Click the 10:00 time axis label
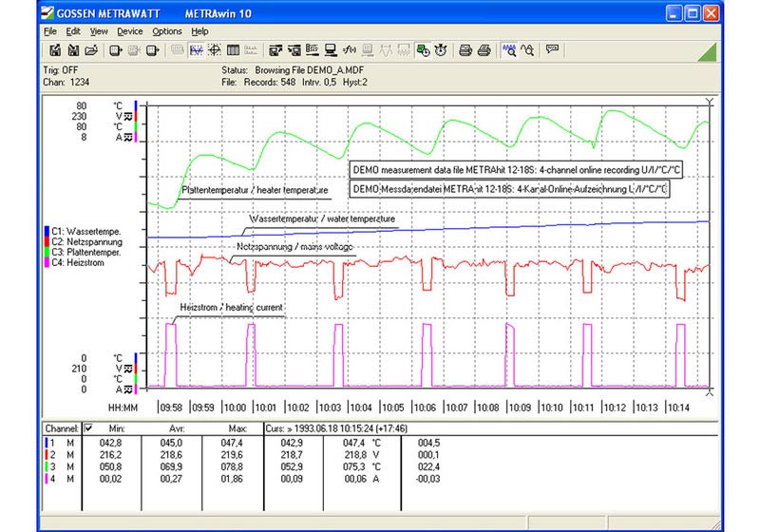 (235, 408)
